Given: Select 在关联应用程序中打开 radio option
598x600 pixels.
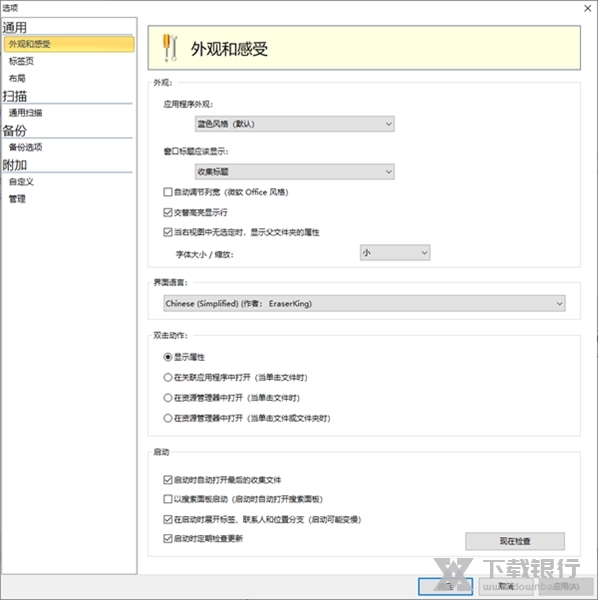Looking at the screenshot, I should (168, 378).
